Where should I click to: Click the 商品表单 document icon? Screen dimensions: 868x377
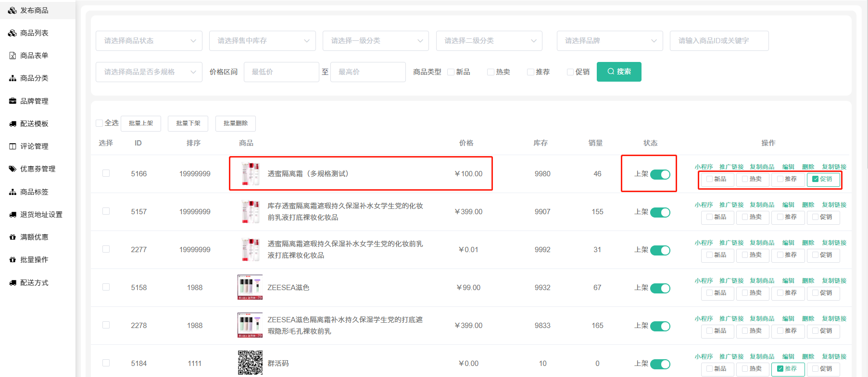click(13, 56)
